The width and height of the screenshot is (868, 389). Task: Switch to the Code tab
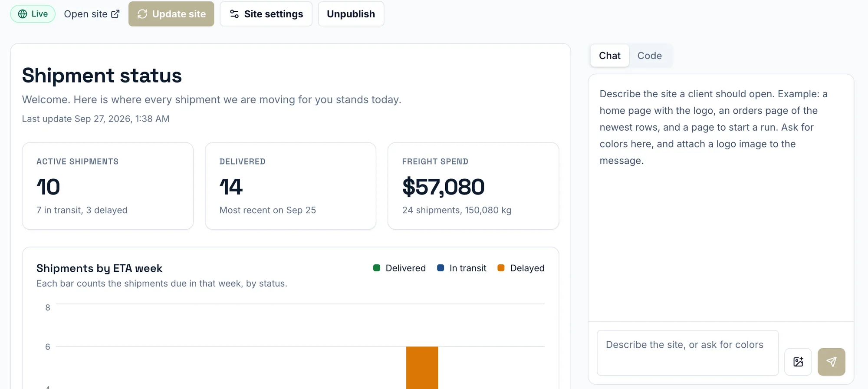649,56
